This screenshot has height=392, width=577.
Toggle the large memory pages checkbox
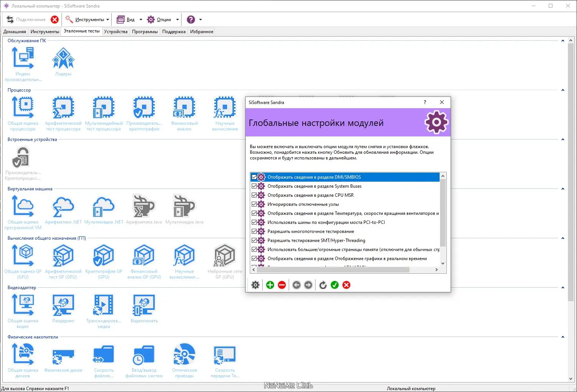click(254, 250)
